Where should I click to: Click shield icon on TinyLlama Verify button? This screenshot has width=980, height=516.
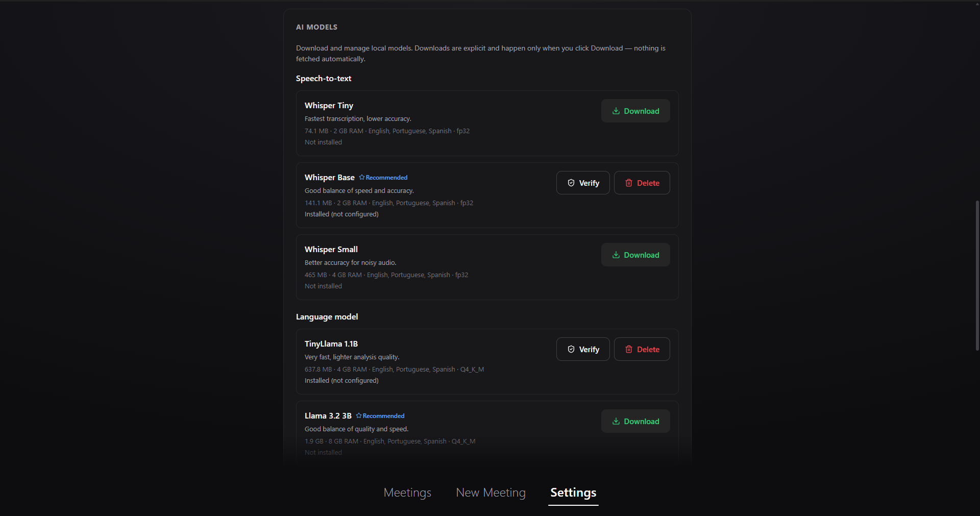(x=571, y=349)
